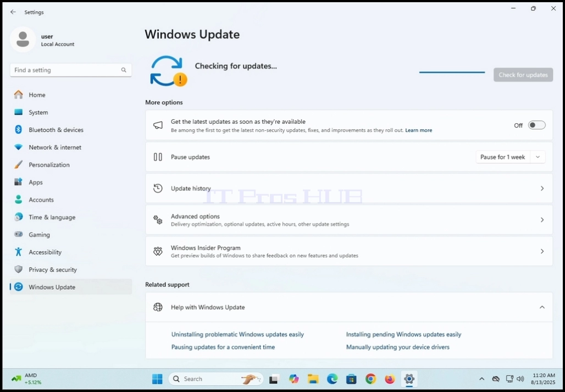Viewport: 565px width, 392px height.
Task: Click the Update history clock icon
Action: 158,188
